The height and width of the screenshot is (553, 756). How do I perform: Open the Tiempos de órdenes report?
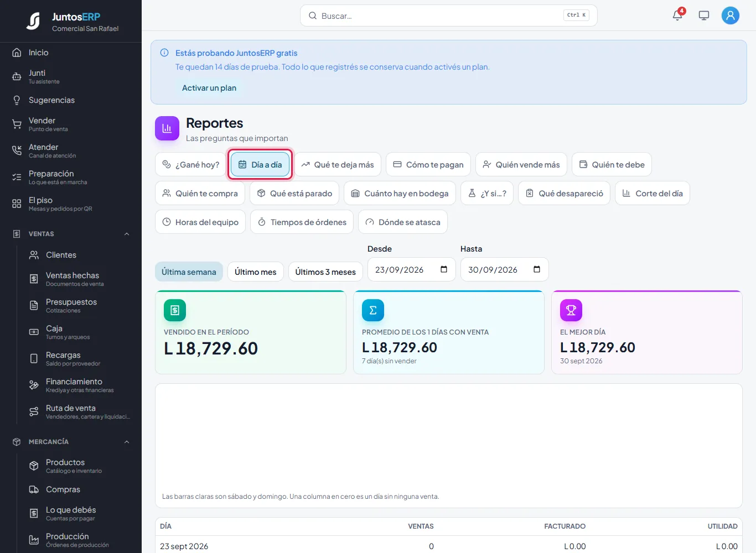point(302,222)
